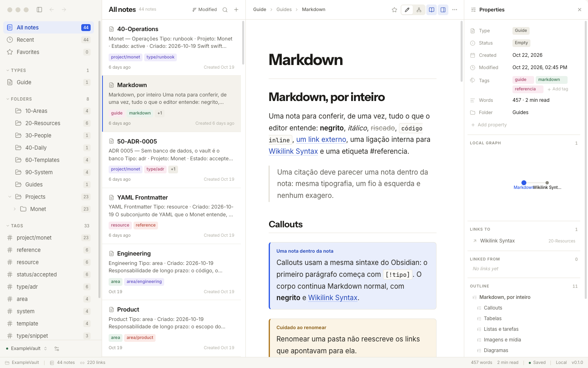Image resolution: width=588 pixels, height=368 pixels.
Task: Click the 220 links status bar entry
Action: 93,363
